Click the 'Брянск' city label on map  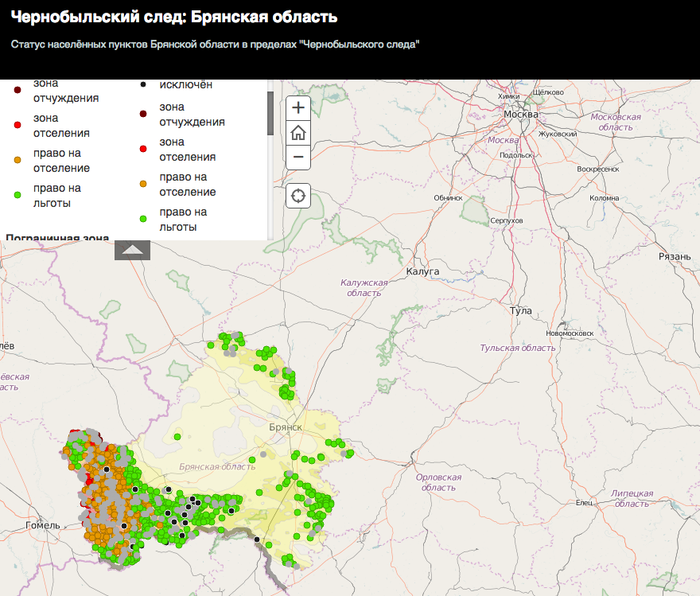(286, 427)
